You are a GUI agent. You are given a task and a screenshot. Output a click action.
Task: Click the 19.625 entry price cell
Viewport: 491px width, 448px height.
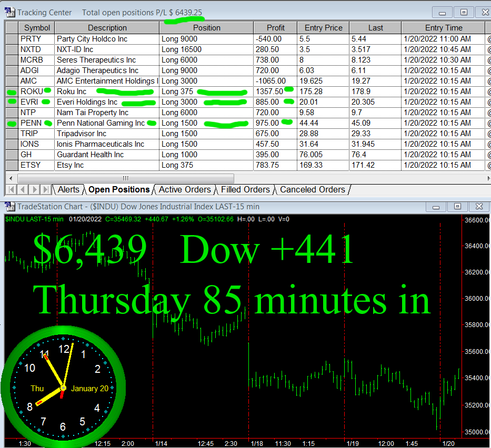[323, 81]
